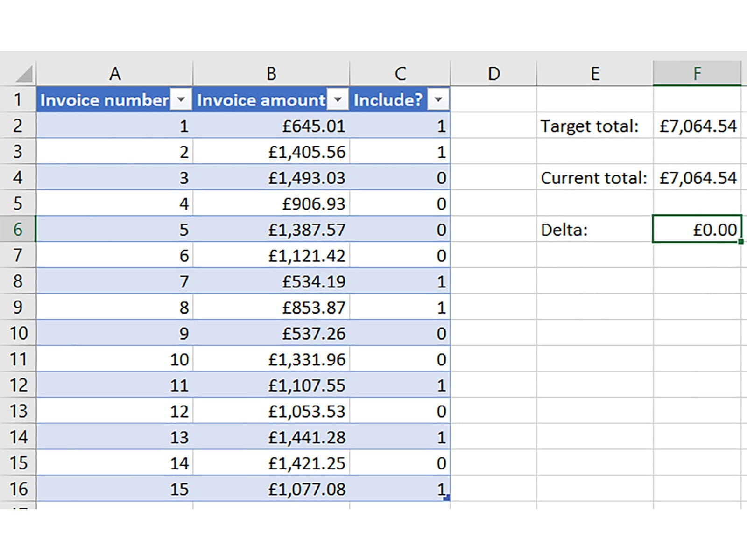Select row 6 header

18,229
